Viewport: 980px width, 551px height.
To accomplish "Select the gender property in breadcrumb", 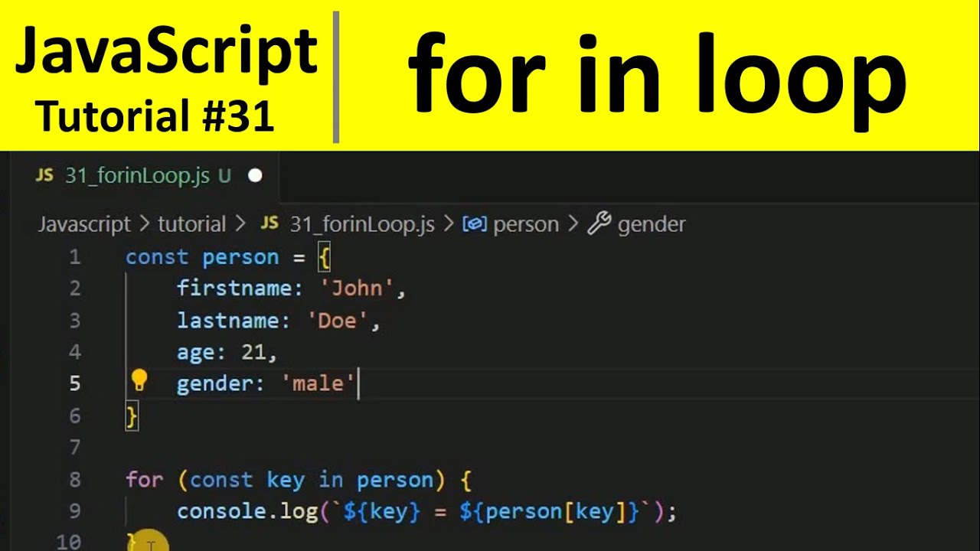I will pos(652,224).
